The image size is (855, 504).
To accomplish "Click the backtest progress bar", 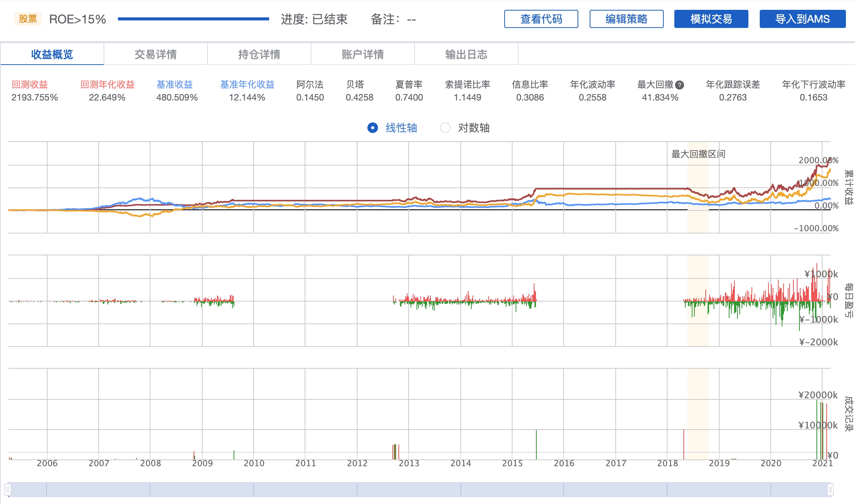I will (193, 19).
